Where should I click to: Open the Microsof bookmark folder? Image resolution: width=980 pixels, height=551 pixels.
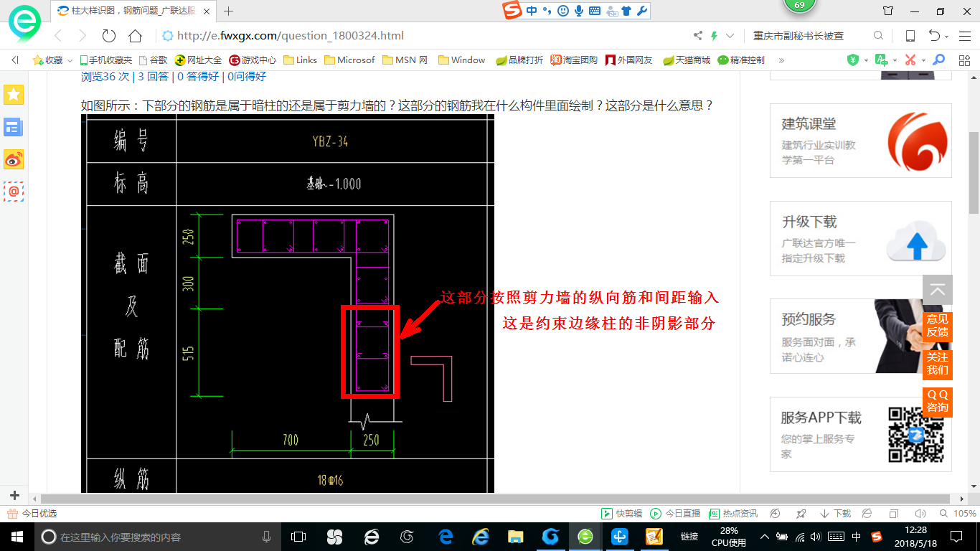coord(350,60)
